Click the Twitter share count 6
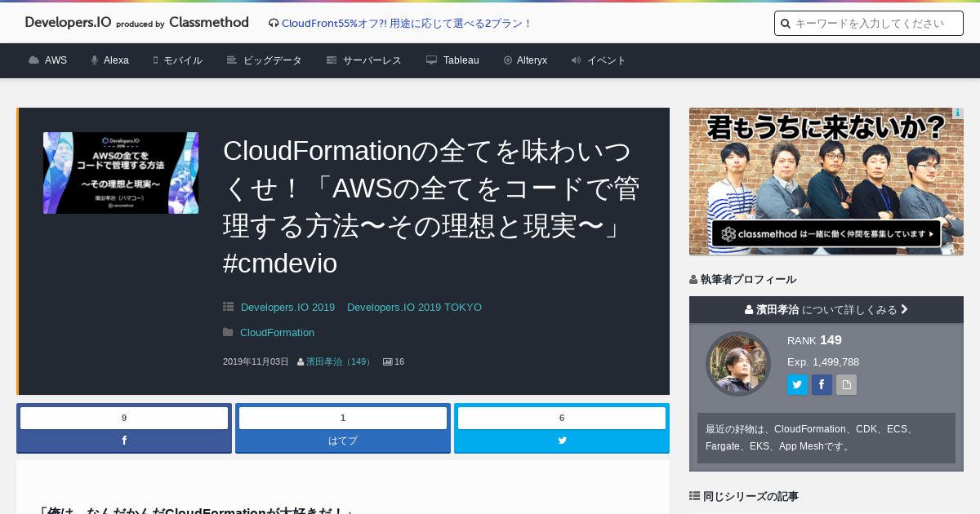 562,418
